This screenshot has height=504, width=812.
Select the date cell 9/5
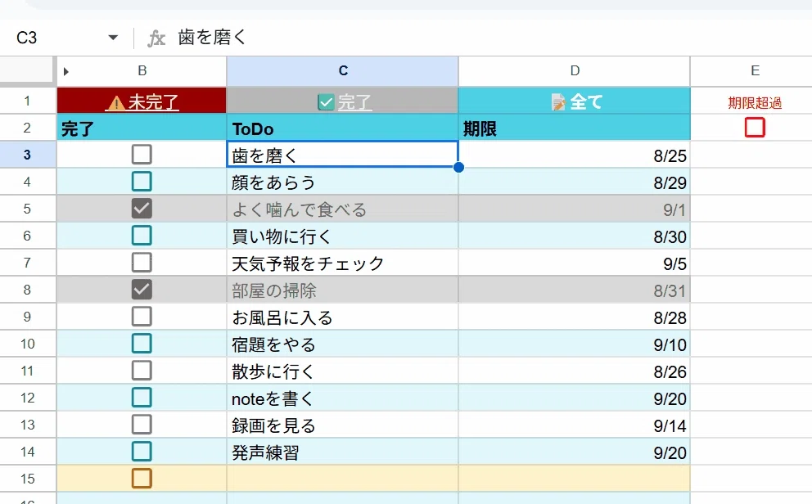point(575,263)
